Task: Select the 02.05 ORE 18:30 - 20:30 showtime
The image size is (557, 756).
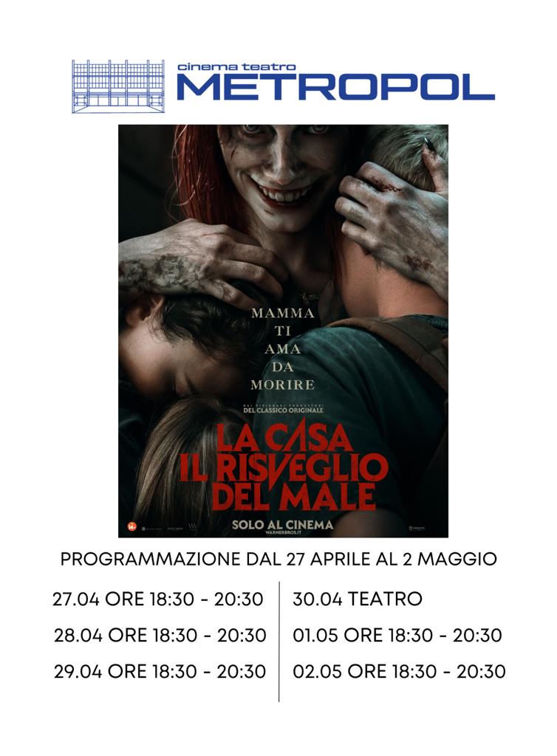Action: coord(400,672)
